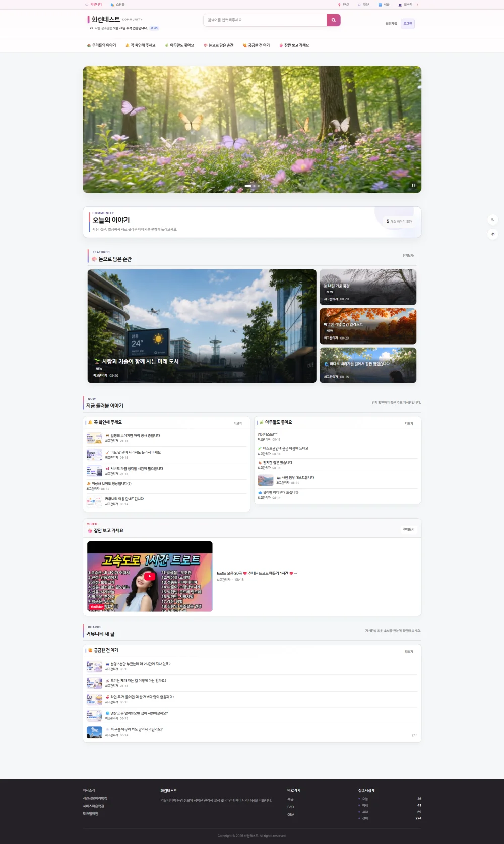This screenshot has width=504, height=844.
Task: Click the 로그인 button
Action: 408,24
